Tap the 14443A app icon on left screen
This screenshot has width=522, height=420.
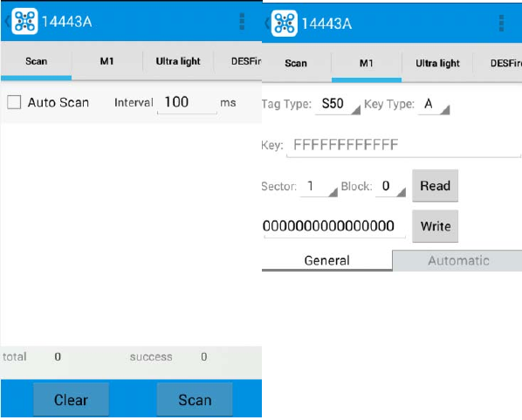tap(24, 21)
